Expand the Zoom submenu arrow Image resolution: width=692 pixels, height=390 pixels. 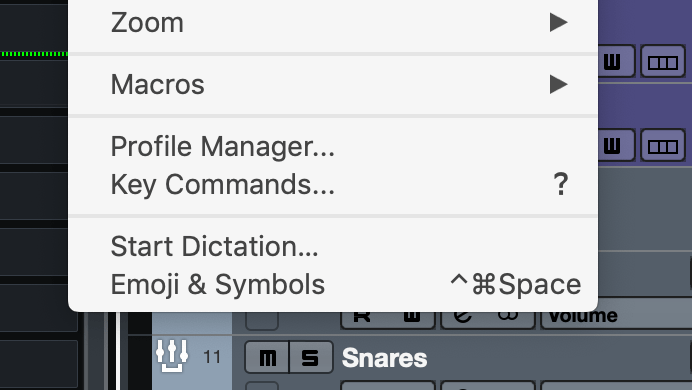(558, 22)
